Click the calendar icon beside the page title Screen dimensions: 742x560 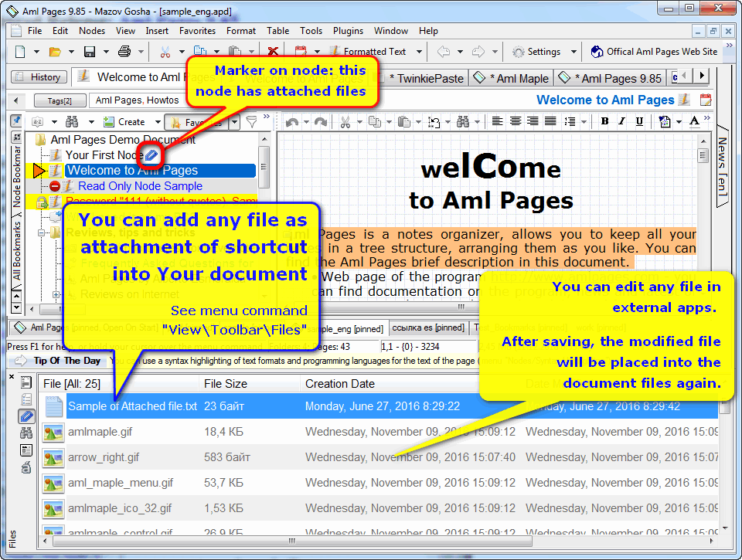tap(706, 100)
